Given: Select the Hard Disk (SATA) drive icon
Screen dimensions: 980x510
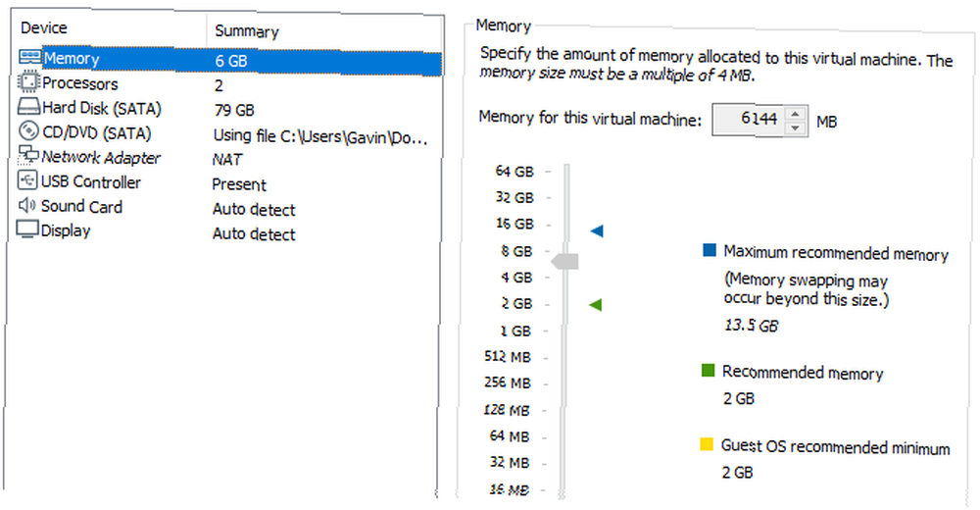Looking at the screenshot, I should point(28,106).
